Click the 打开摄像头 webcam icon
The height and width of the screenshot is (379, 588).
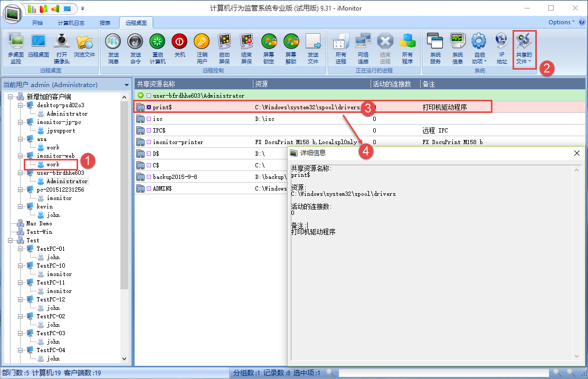point(62,47)
